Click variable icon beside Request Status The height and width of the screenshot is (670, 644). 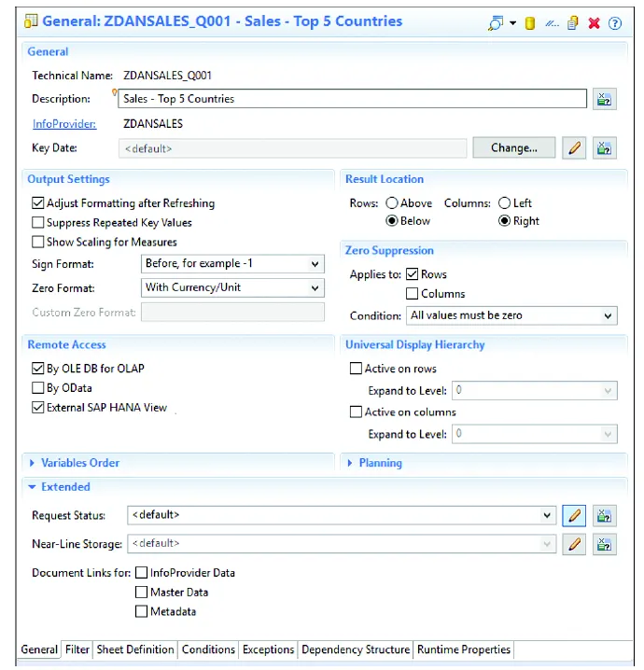[x=604, y=515]
